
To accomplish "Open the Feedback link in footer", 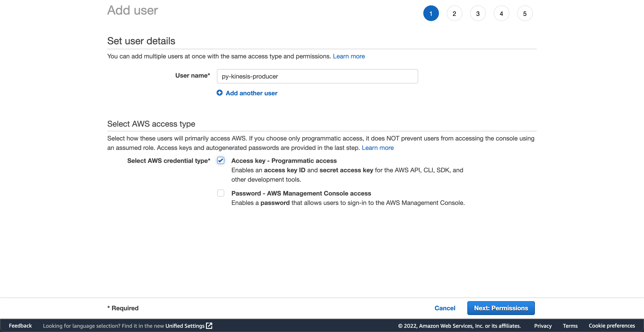I will click(20, 326).
